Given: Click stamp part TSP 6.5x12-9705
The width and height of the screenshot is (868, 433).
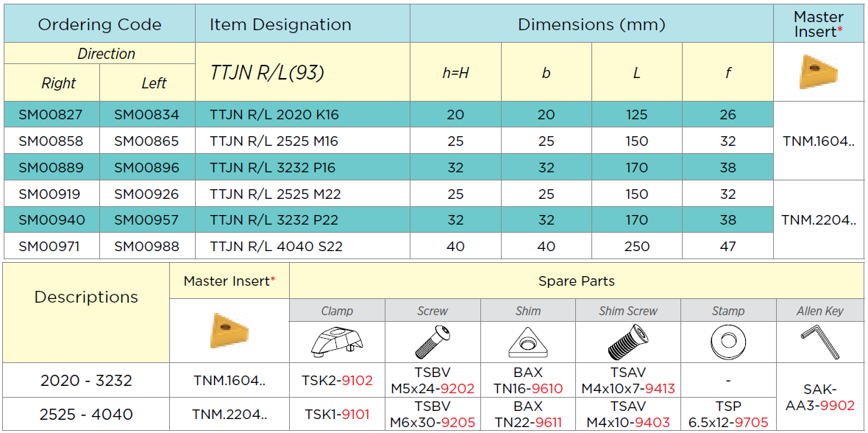Looking at the screenshot, I should [x=728, y=414].
